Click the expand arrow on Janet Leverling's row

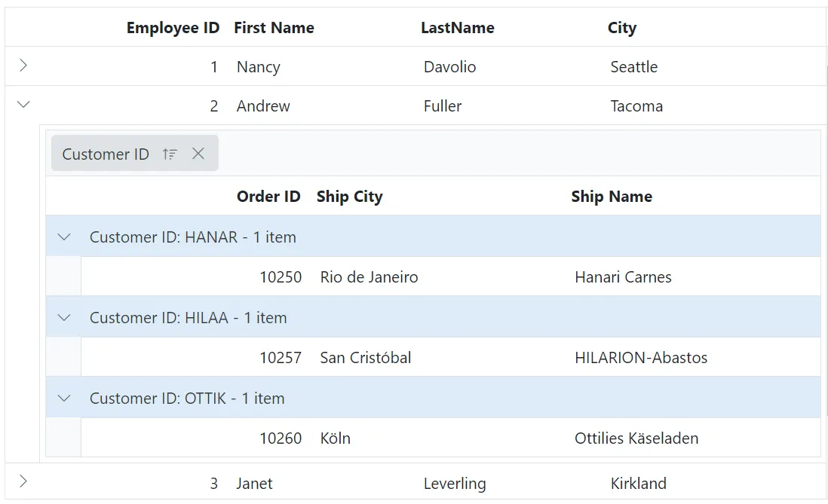point(23,481)
